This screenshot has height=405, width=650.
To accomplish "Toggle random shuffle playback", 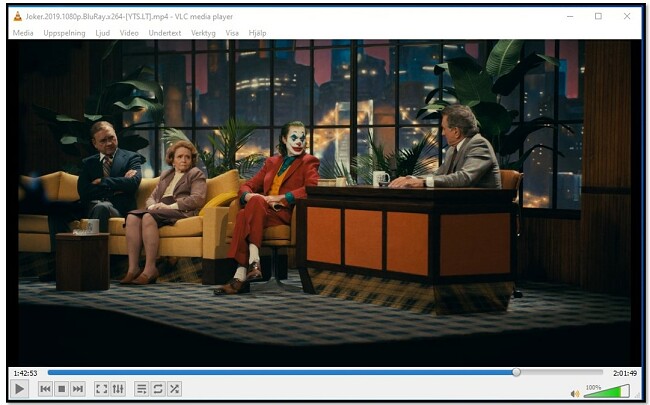I will (175, 389).
